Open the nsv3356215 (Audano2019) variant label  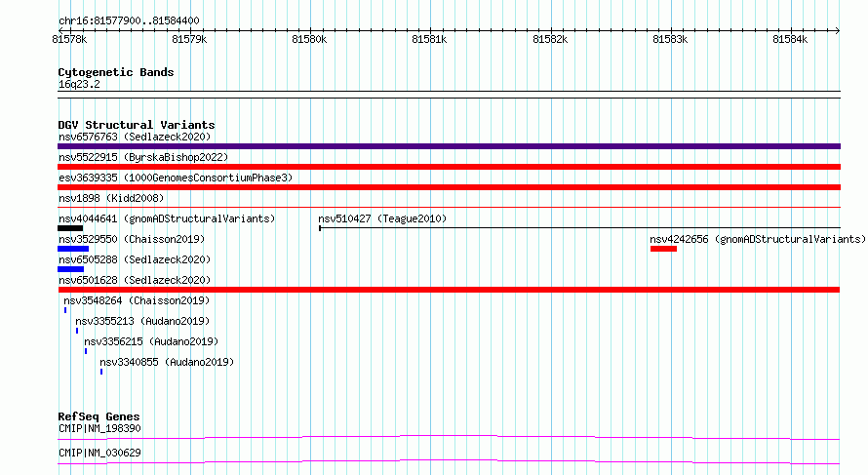pyautogui.click(x=152, y=341)
